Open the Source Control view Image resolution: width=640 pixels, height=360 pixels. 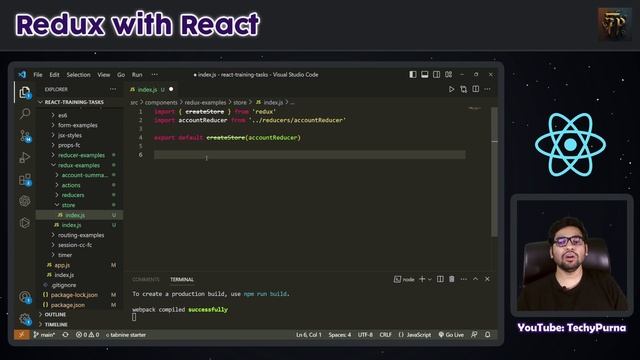tap(25, 136)
